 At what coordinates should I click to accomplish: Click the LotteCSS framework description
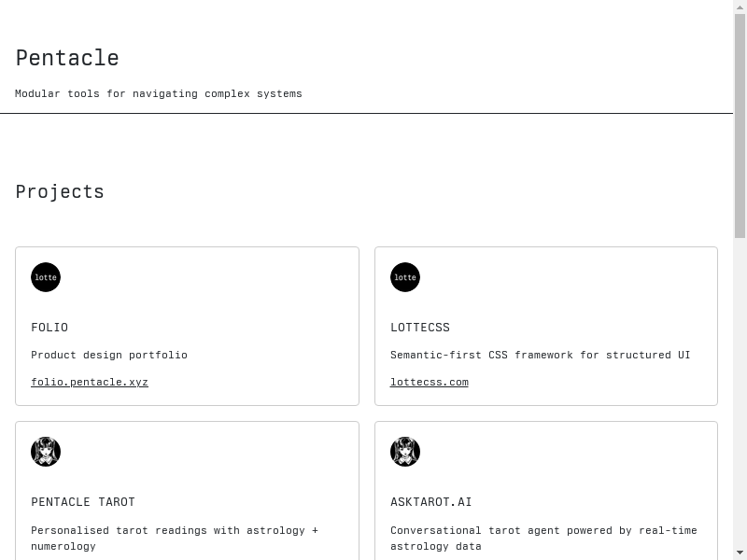[x=541, y=355]
